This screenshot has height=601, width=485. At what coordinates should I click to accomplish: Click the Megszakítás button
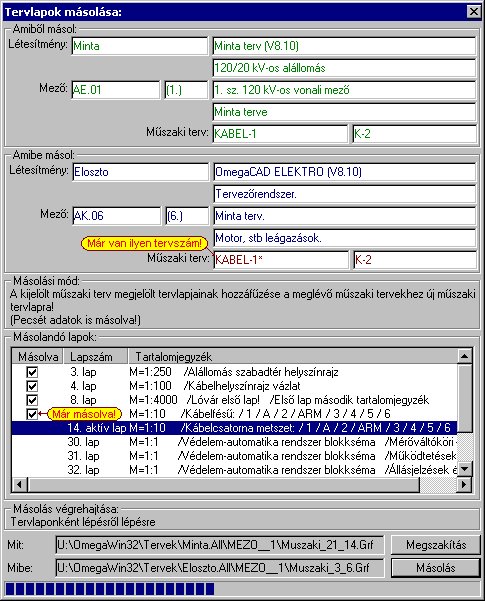tap(436, 545)
